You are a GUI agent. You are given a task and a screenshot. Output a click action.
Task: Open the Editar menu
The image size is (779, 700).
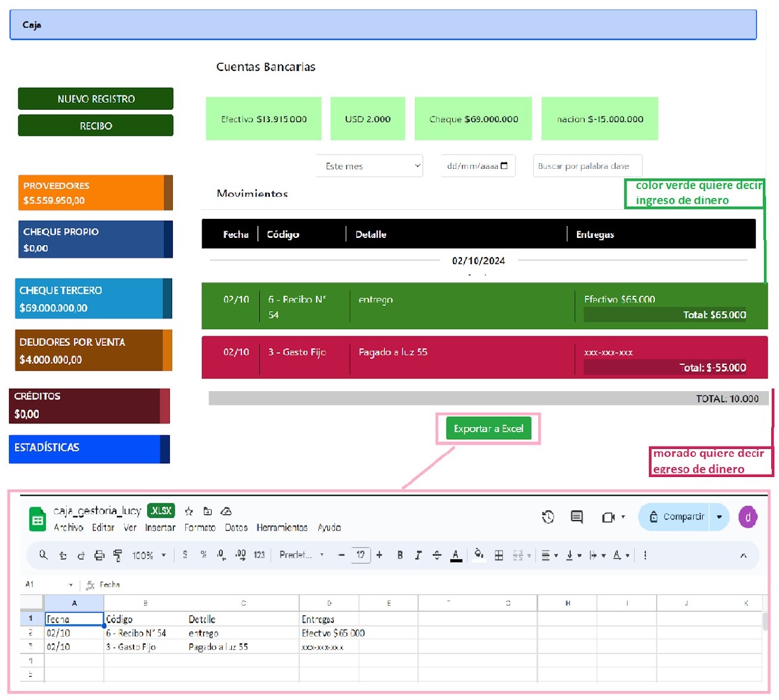pyautogui.click(x=103, y=528)
